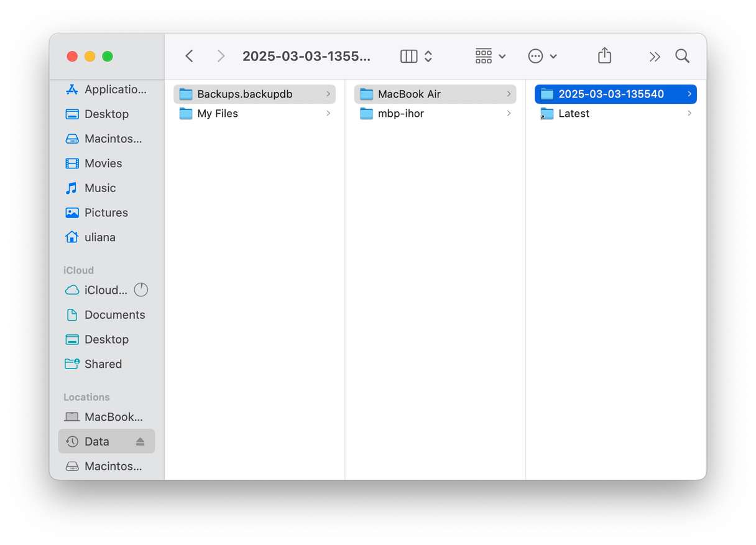Select the 2025-03-03-135540 backup folder
This screenshot has height=545, width=756.
pos(615,94)
